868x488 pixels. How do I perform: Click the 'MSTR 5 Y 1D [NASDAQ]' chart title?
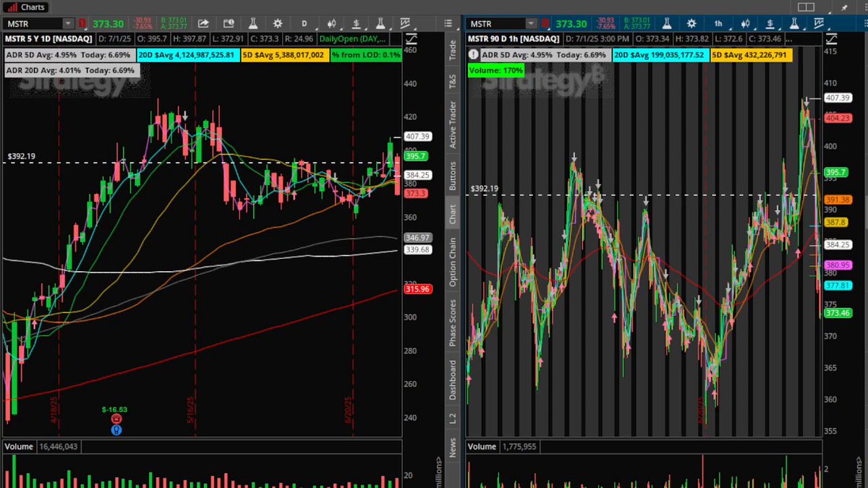click(48, 39)
